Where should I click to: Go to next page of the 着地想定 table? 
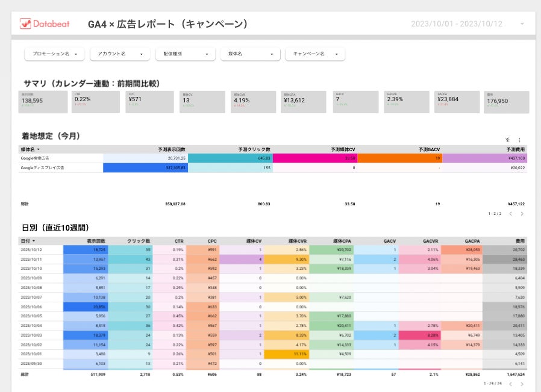coord(522,214)
